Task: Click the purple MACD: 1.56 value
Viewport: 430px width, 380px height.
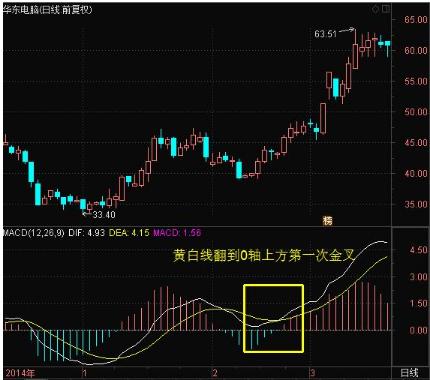Action: point(177,232)
